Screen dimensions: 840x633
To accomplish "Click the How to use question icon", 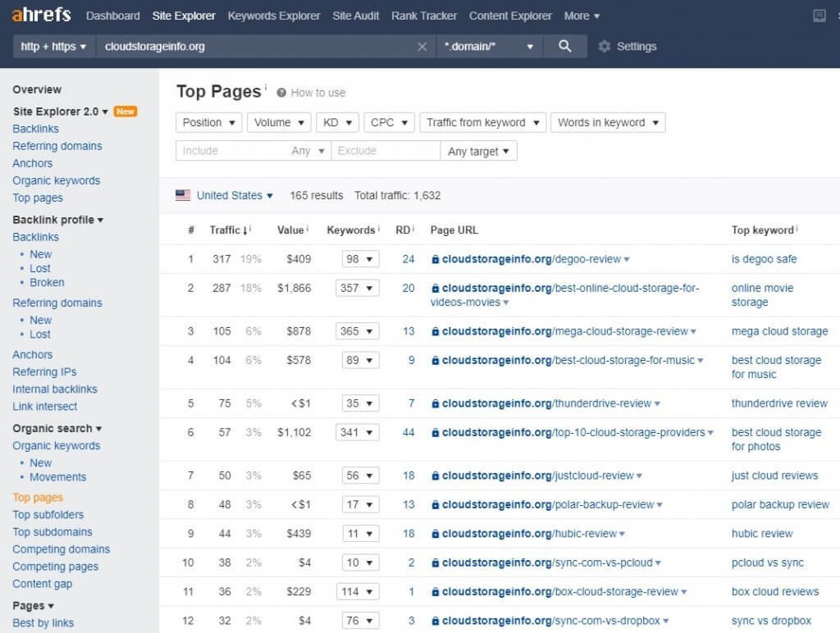I will [281, 93].
